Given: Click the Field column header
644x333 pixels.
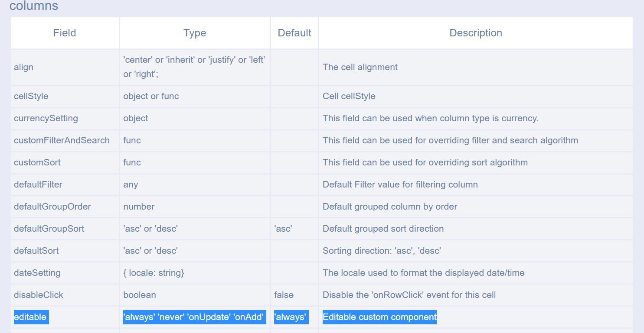Looking at the screenshot, I should click(x=64, y=32).
